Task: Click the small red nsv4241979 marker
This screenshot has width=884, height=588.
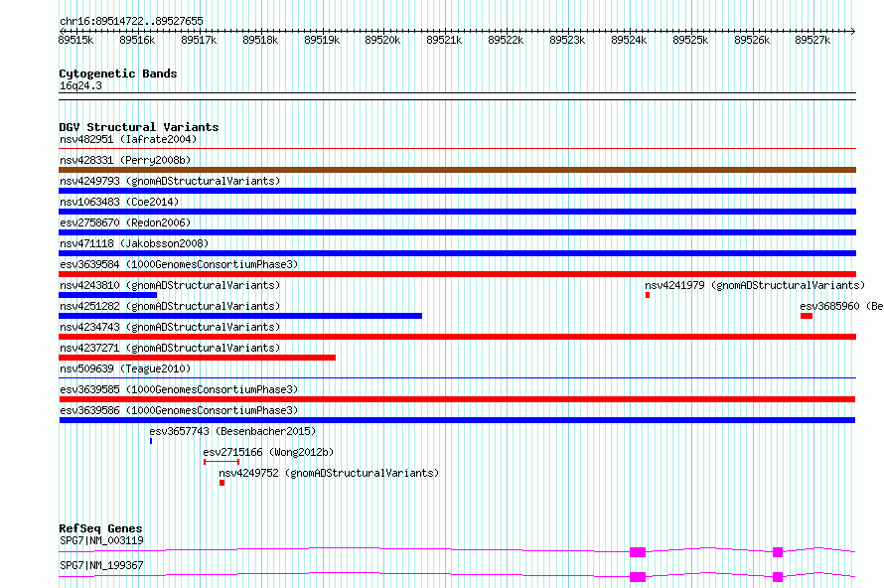Action: click(x=648, y=295)
